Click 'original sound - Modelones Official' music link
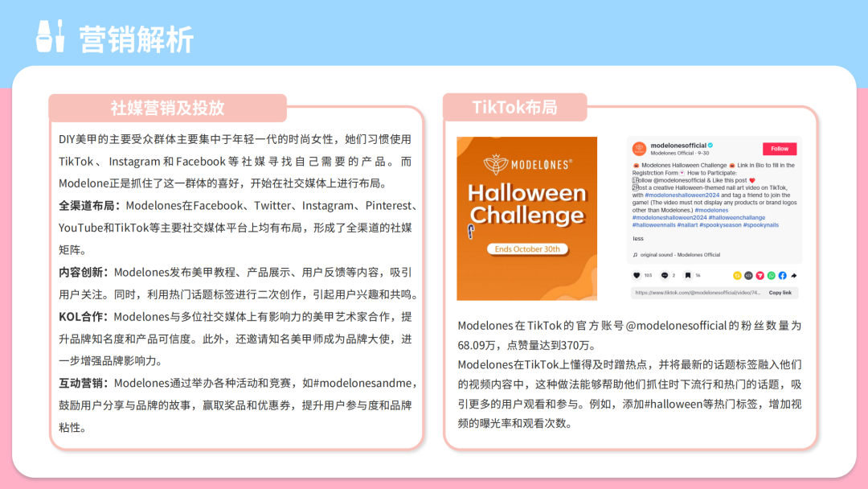 pyautogui.click(x=681, y=255)
